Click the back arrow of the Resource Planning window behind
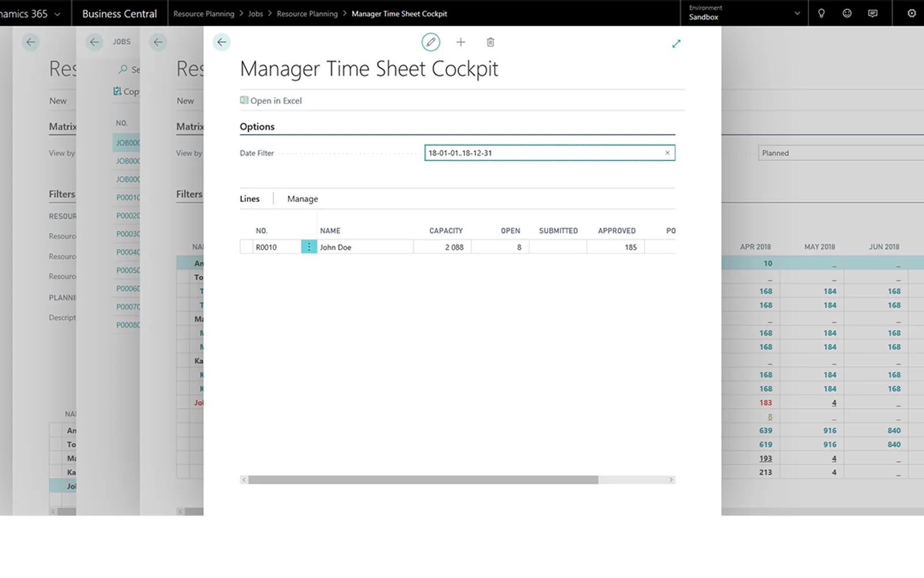 [158, 42]
